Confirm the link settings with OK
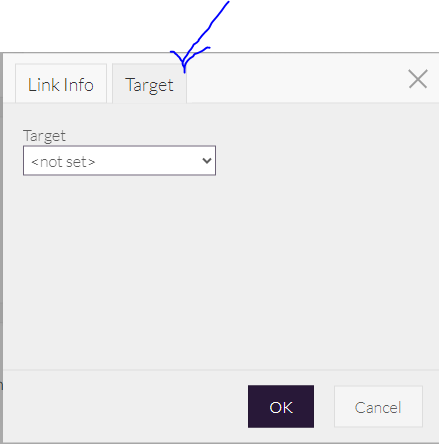 pos(281,406)
